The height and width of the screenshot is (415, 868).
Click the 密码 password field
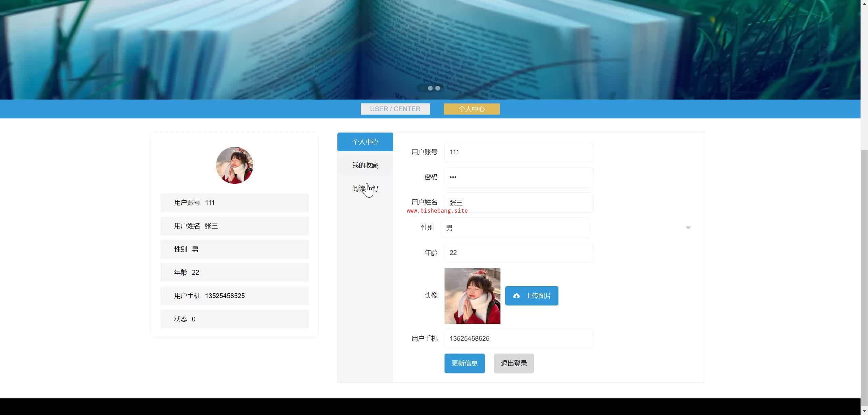coord(518,177)
